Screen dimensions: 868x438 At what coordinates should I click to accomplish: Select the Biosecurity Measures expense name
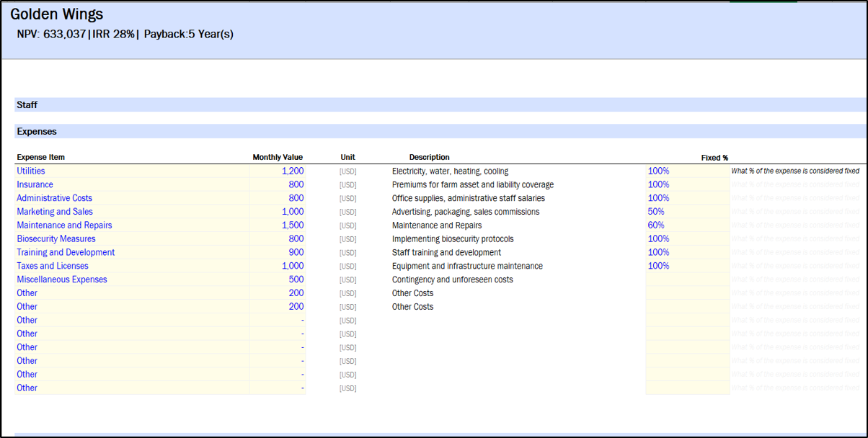[56, 238]
